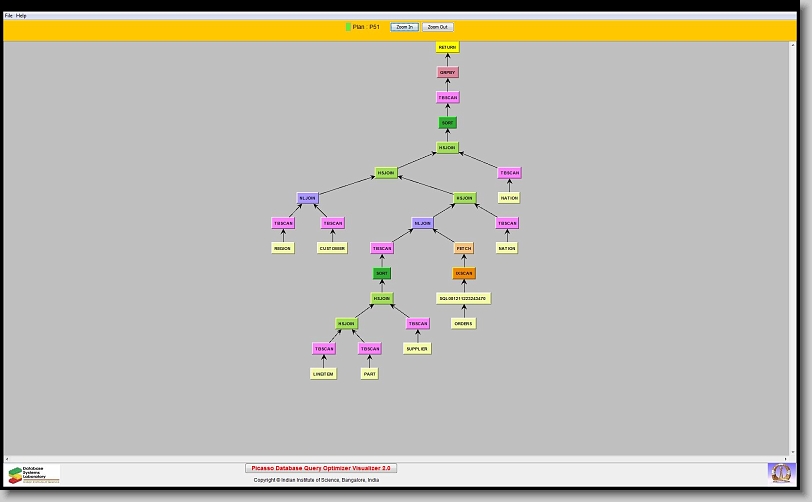Click the green Plan P51 color swatch
812x502 pixels.
[x=348, y=27]
